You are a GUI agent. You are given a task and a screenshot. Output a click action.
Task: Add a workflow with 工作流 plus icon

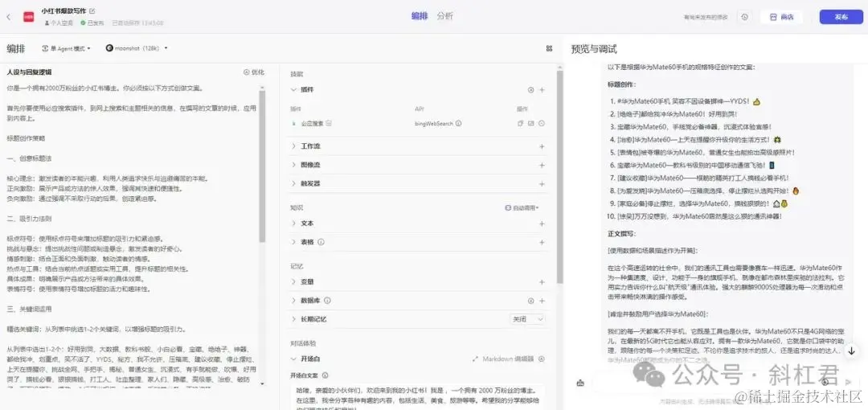[x=542, y=147]
